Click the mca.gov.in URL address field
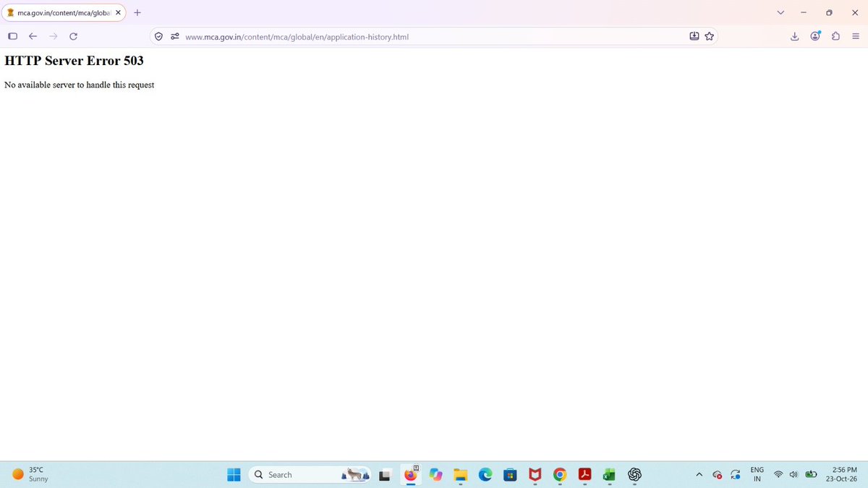 coord(434,36)
